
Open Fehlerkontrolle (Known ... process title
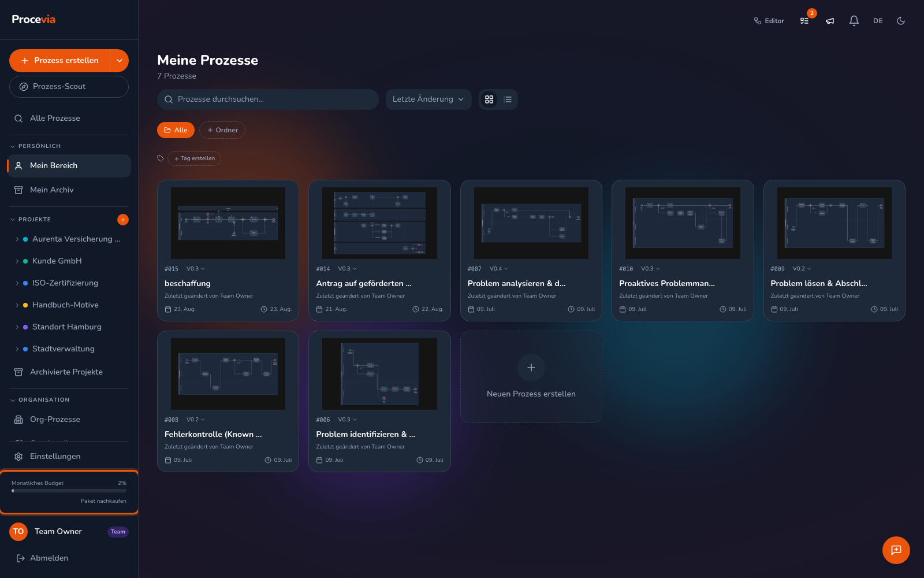[x=213, y=435]
